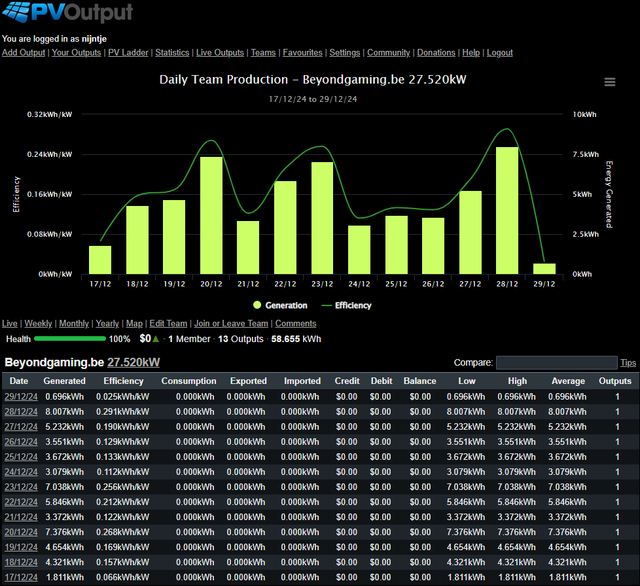Open the 29/12/24 date entry
640x586 pixels.
21,397
